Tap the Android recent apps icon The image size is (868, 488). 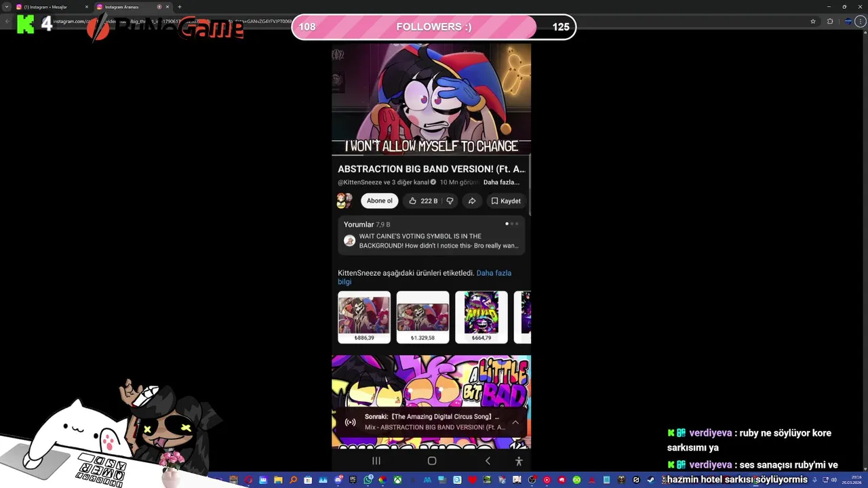[x=376, y=461]
